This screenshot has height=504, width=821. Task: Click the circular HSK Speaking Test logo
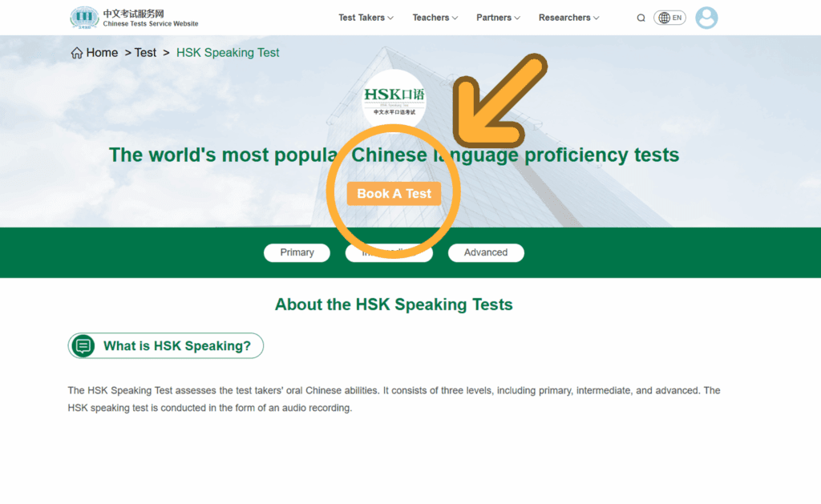394,99
